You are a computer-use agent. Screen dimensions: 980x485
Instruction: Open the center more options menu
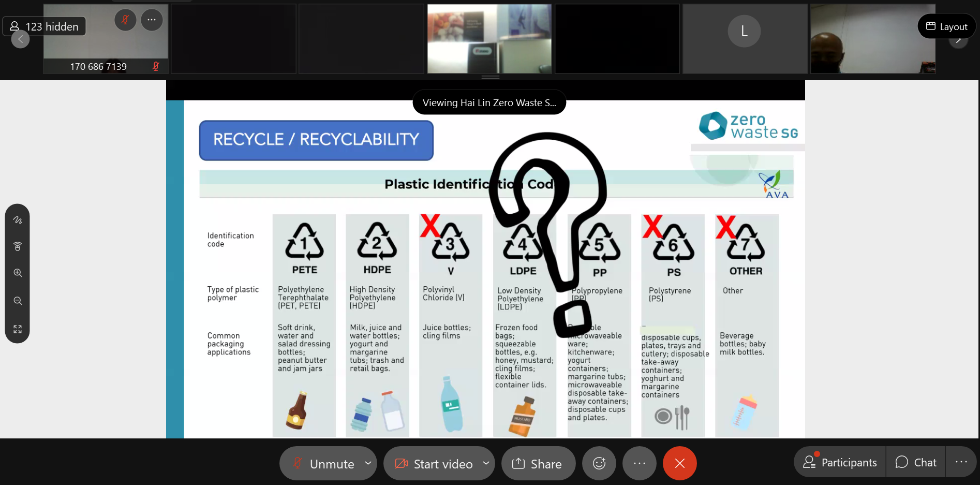pos(639,463)
